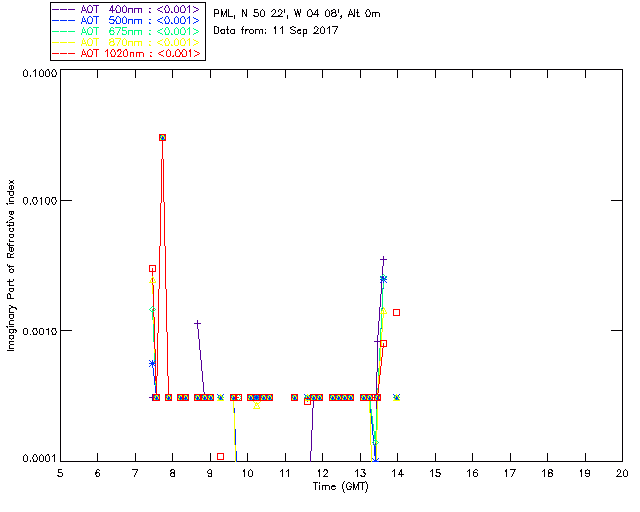Click the isolated red square marker above time 14

[x=396, y=313]
